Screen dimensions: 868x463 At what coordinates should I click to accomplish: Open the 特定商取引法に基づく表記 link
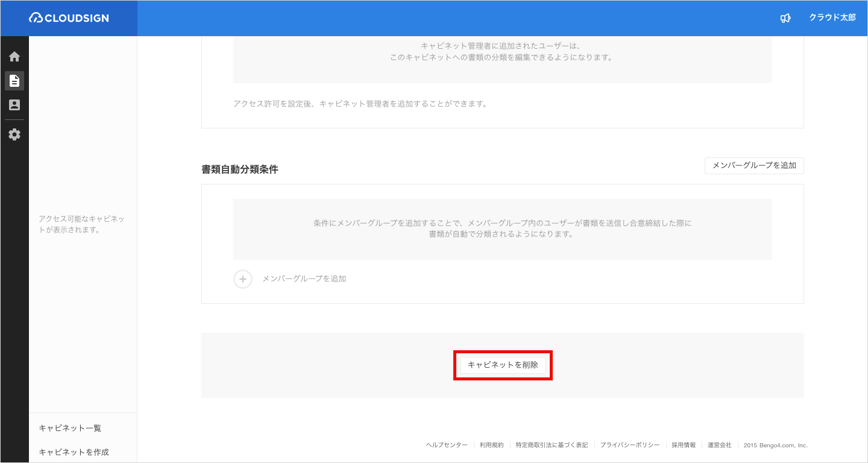pyautogui.click(x=552, y=445)
